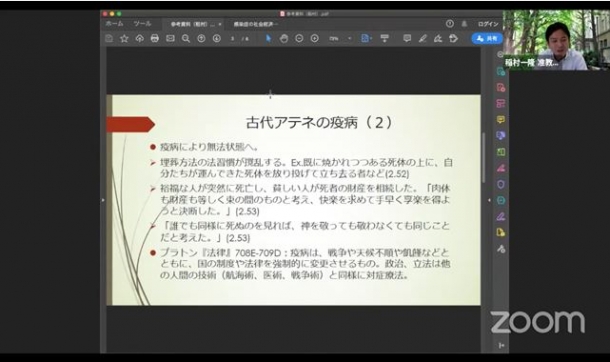
Task: Select the hand pan tool
Action: (284, 38)
